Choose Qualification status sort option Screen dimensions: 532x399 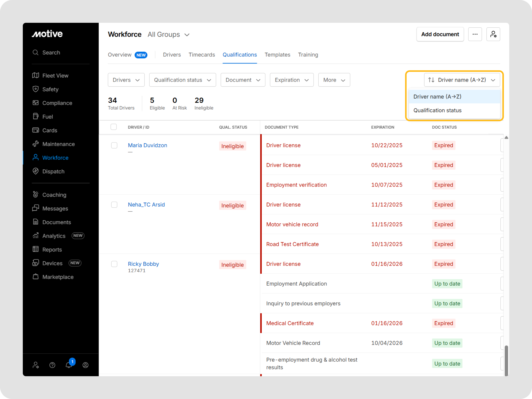(437, 110)
